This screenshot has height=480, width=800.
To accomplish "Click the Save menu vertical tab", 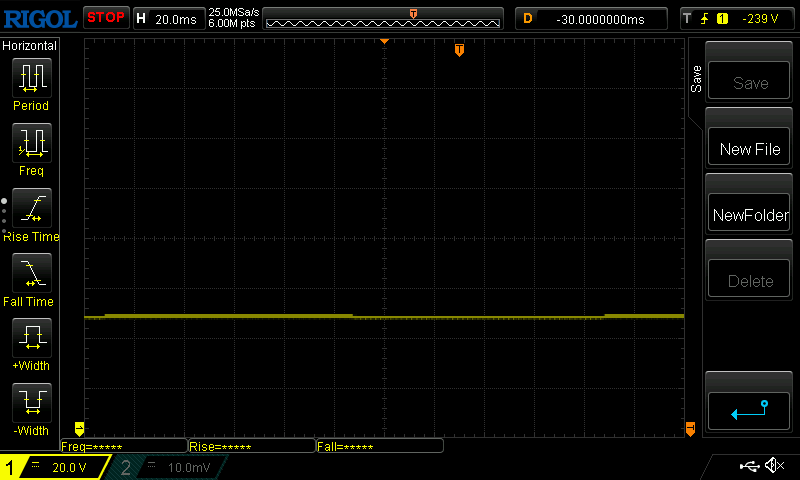I will click(696, 79).
